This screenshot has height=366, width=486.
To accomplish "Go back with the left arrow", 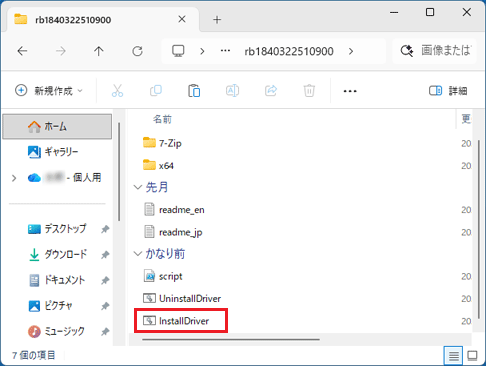I will pyautogui.click(x=22, y=51).
